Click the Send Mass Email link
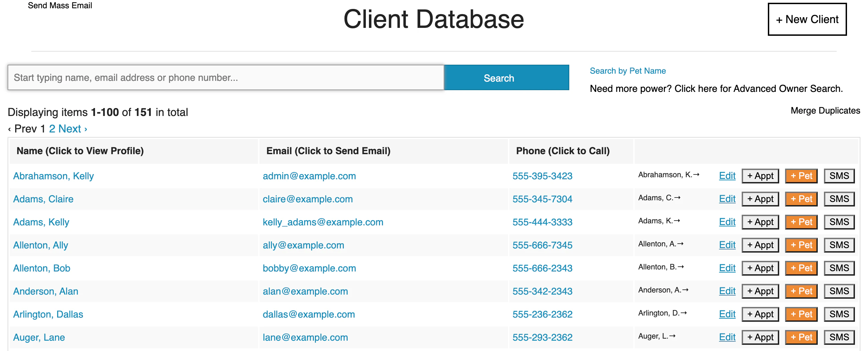 point(60,6)
